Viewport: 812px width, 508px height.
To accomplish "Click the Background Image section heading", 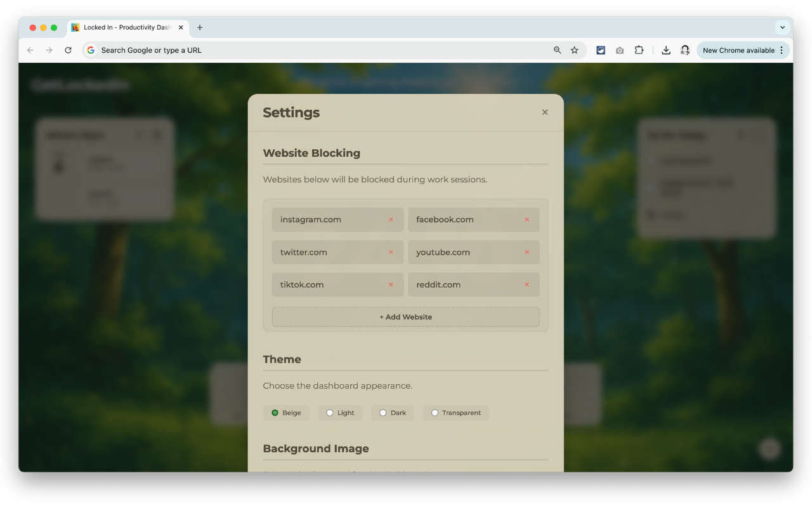I will [x=316, y=449].
